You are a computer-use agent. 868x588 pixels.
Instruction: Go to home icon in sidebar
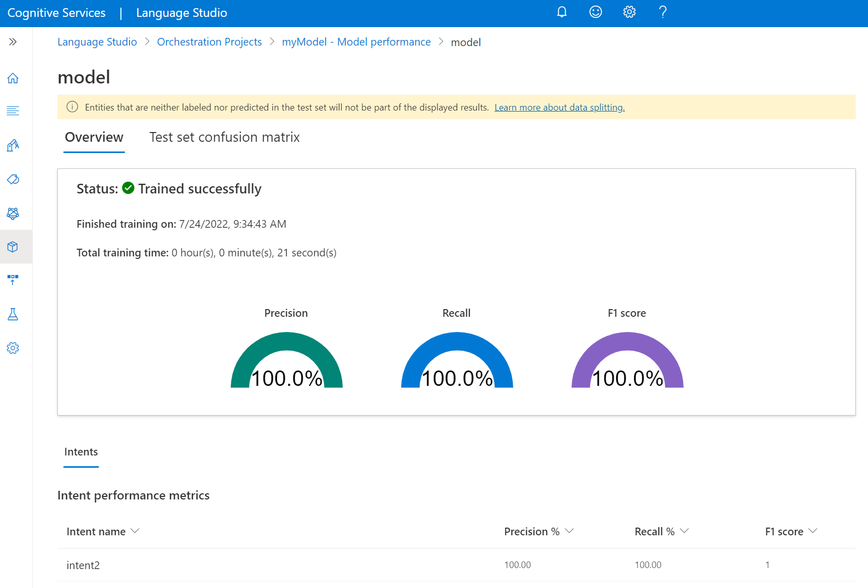click(x=13, y=78)
